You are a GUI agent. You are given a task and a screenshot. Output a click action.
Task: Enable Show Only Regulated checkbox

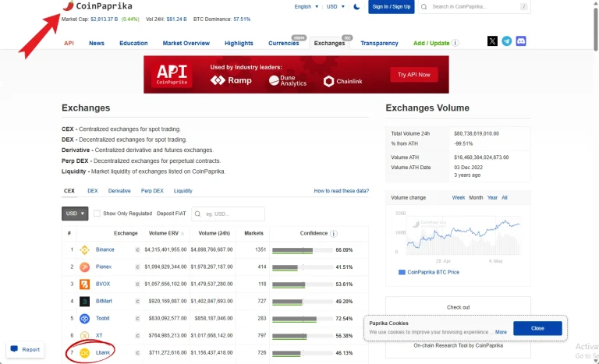(x=97, y=214)
